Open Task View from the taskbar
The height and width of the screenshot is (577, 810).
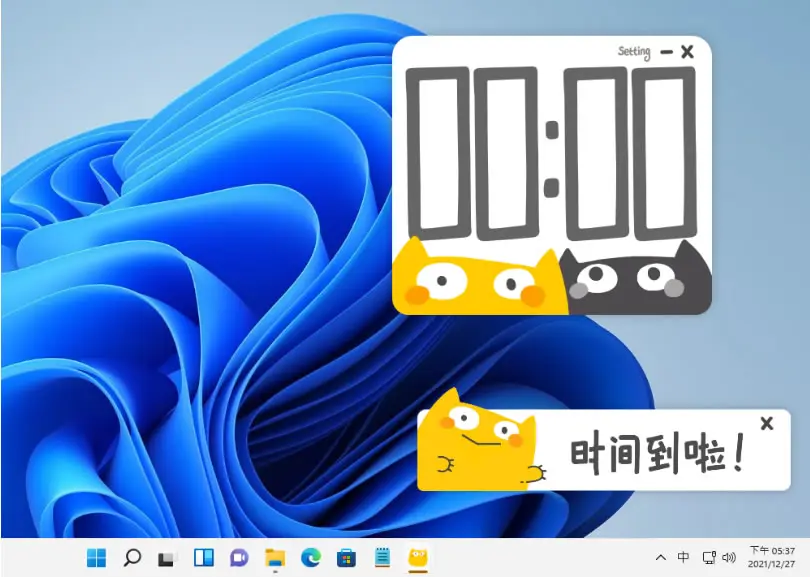(x=167, y=558)
